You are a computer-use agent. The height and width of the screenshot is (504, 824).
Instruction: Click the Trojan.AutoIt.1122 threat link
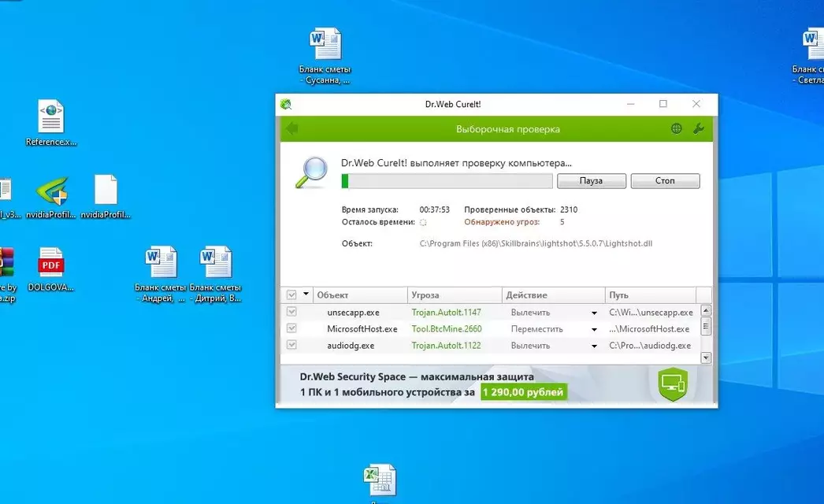(446, 345)
